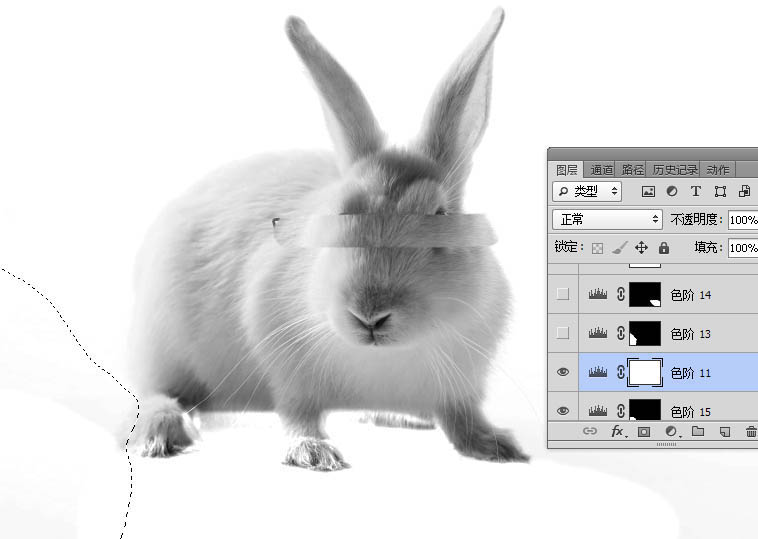The width and height of the screenshot is (758, 539).
Task: Open the 动作 tab
Action: click(x=717, y=170)
